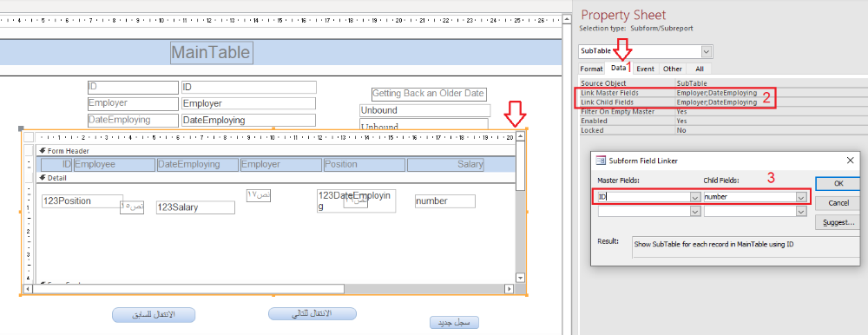Click the Master Fields ID input
The image size is (868, 335).
pyautogui.click(x=643, y=197)
